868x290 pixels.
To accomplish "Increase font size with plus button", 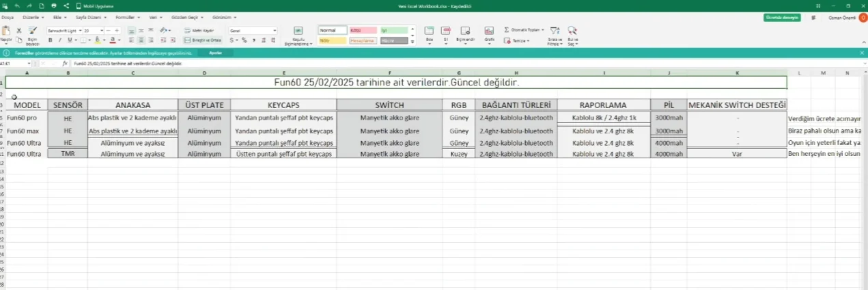I will [x=117, y=31].
